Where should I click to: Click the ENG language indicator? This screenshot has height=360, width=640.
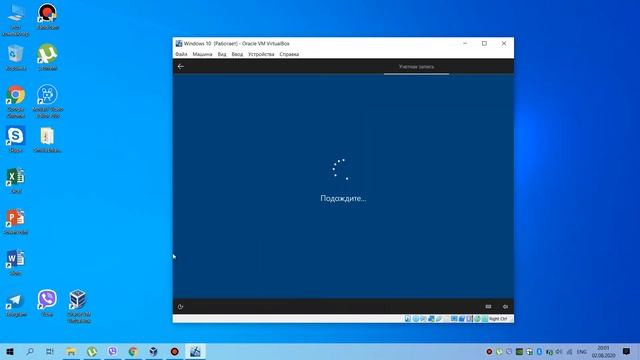click(x=582, y=352)
